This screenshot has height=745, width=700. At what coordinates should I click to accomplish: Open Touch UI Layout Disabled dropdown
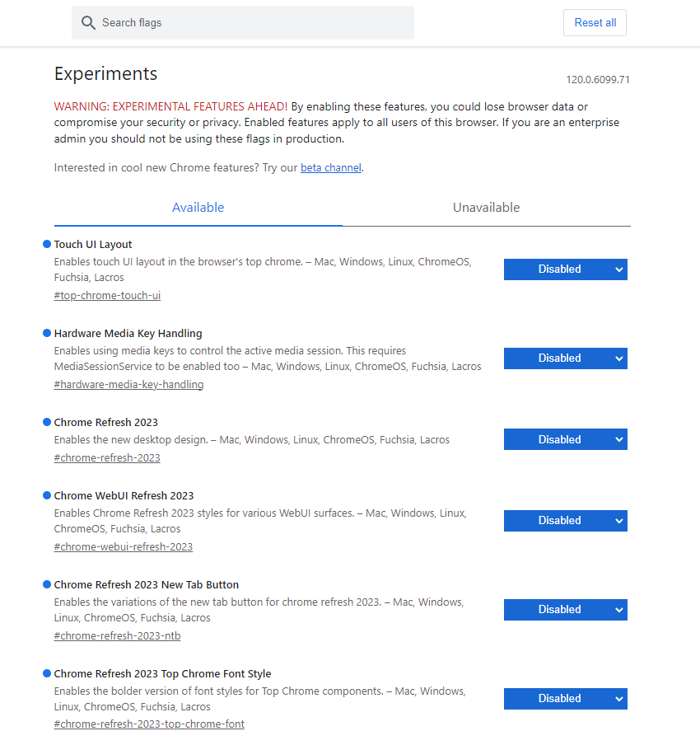565,269
